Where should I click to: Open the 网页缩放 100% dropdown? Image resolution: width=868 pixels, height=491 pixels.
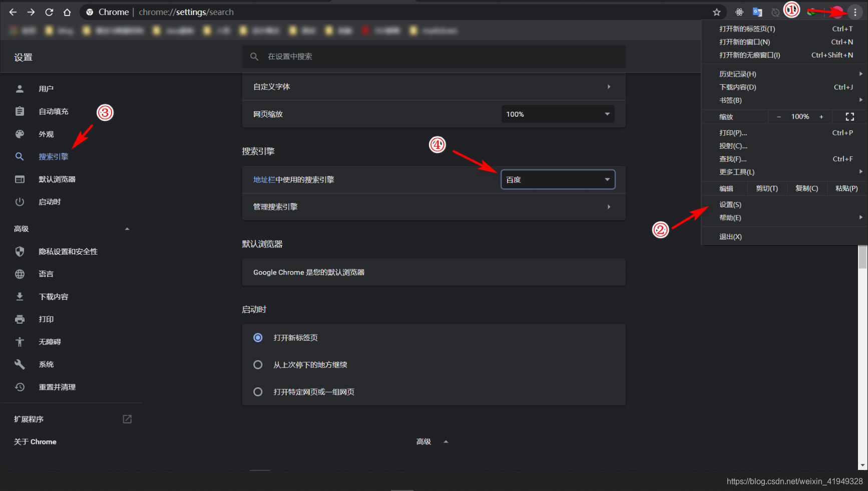(558, 114)
